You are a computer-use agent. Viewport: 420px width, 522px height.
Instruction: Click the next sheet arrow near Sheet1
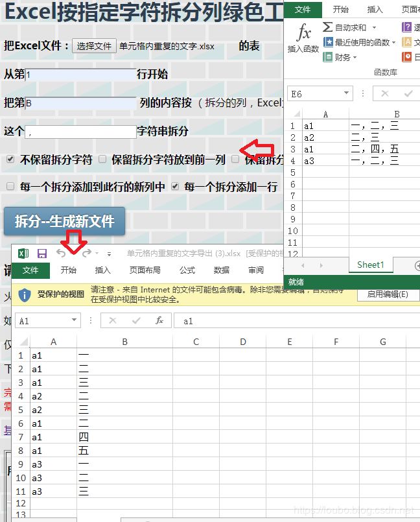[x=321, y=265]
